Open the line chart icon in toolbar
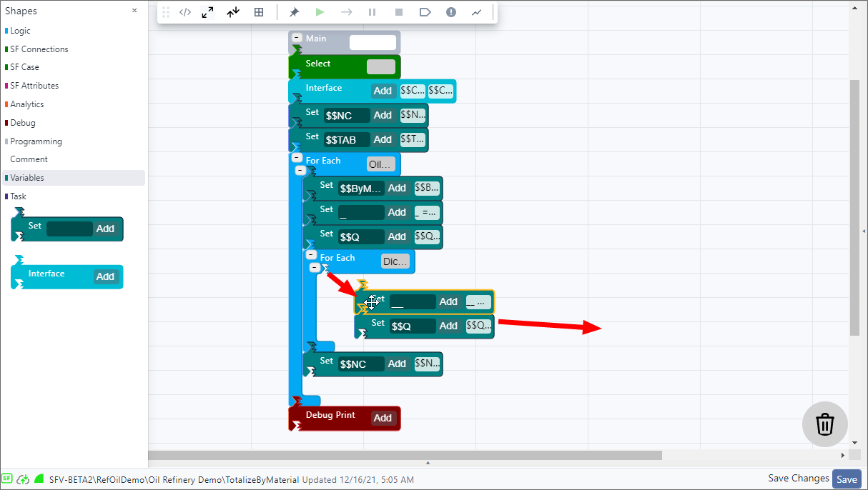 click(477, 12)
